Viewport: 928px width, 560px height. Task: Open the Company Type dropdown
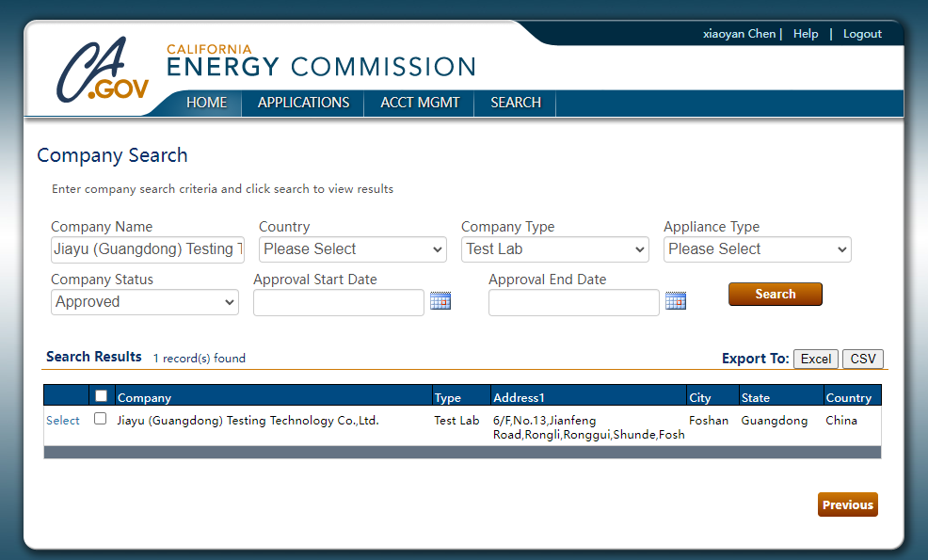coord(555,249)
